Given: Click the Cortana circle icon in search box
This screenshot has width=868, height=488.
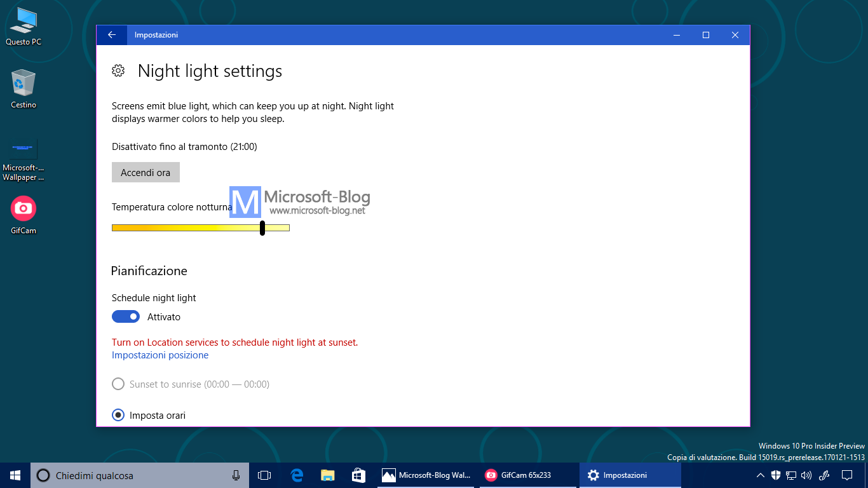Looking at the screenshot, I should pyautogui.click(x=43, y=475).
